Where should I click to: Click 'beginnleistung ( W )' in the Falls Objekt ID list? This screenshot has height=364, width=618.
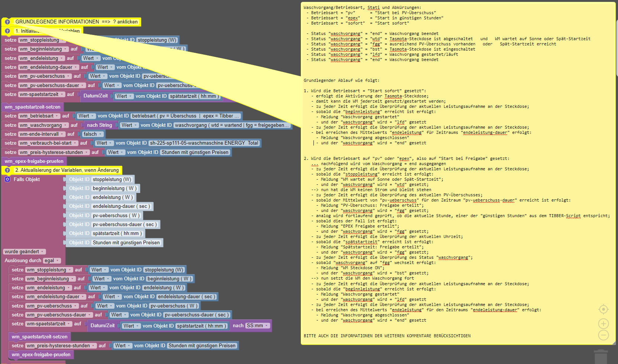coord(115,189)
